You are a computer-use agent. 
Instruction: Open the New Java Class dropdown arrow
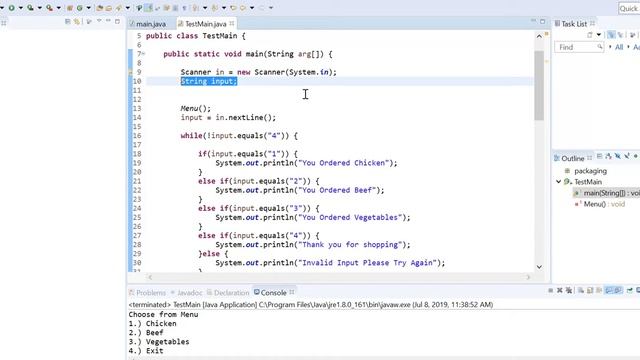[89, 8]
